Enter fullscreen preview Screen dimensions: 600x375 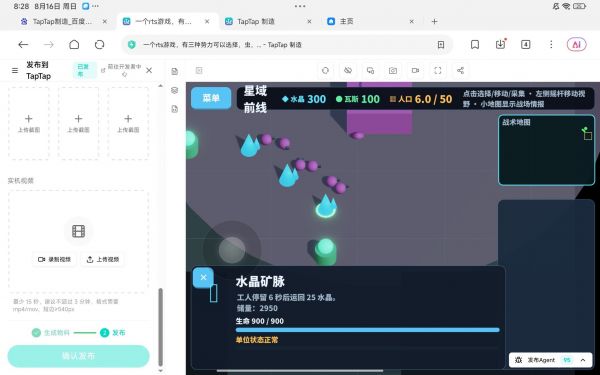click(x=438, y=70)
